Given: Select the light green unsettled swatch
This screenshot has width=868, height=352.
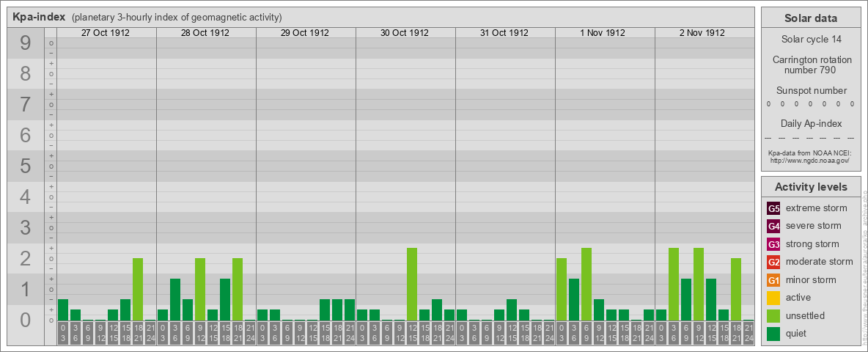Looking at the screenshot, I should pyautogui.click(x=773, y=316).
